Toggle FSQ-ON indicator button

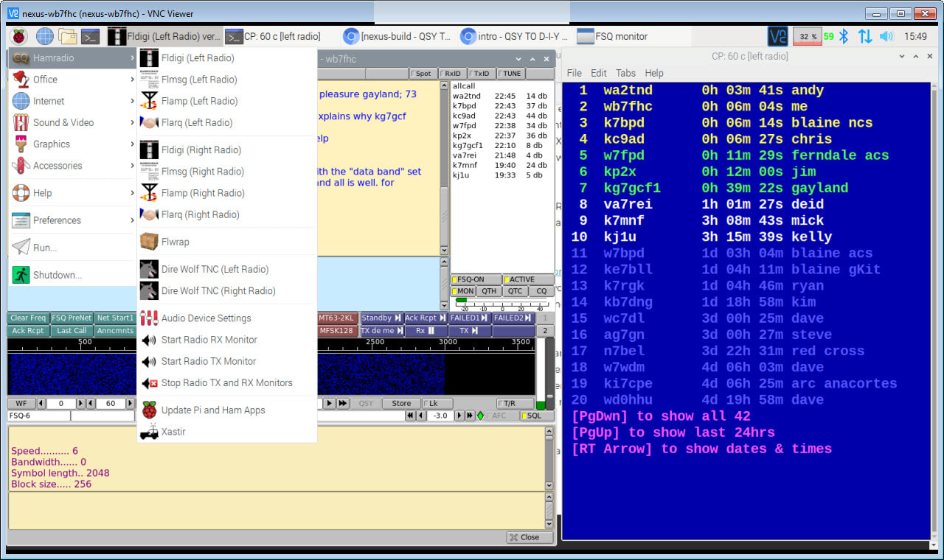coord(476,279)
